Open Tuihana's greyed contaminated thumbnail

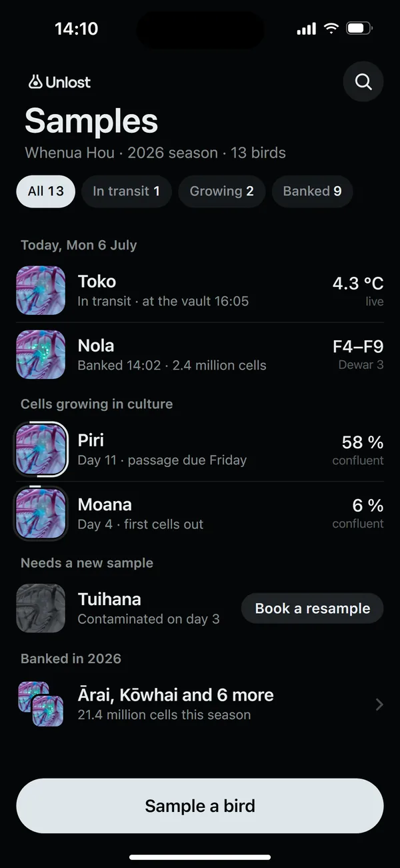click(41, 608)
